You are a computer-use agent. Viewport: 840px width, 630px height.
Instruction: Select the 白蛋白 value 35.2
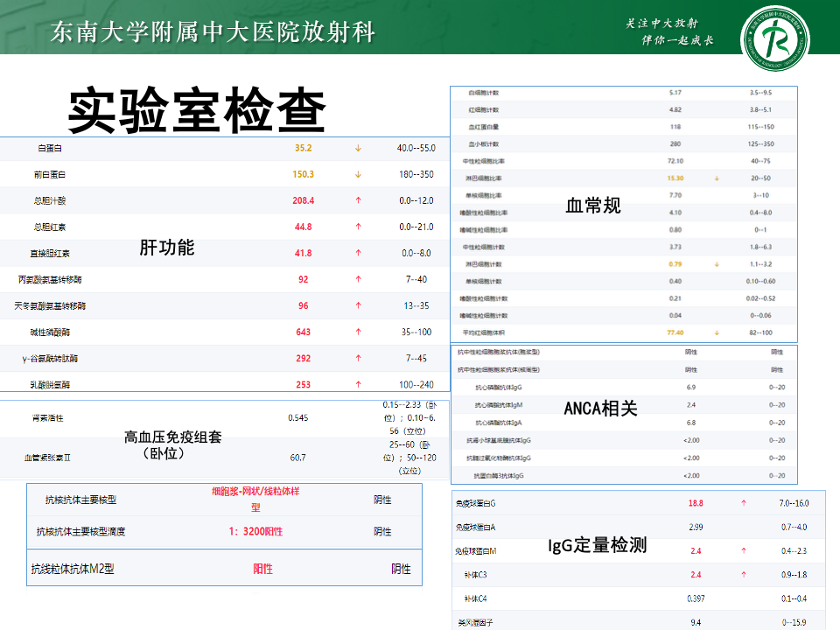click(304, 149)
